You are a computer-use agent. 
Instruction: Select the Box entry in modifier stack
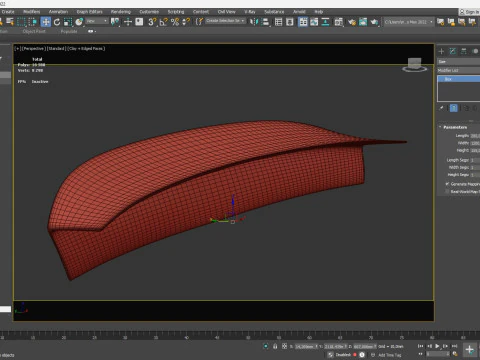pos(459,79)
